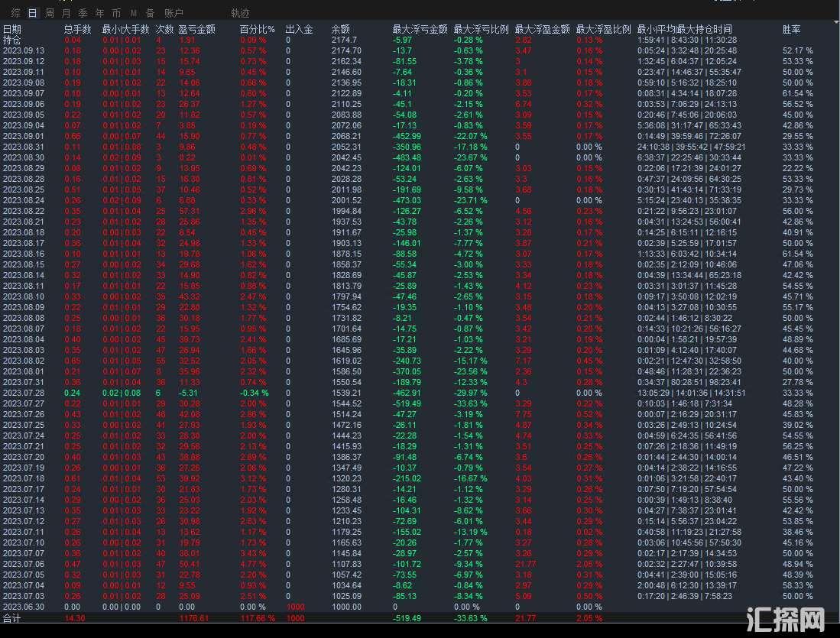
Task: Open the 账户 account tab
Action: pyautogui.click(x=174, y=13)
